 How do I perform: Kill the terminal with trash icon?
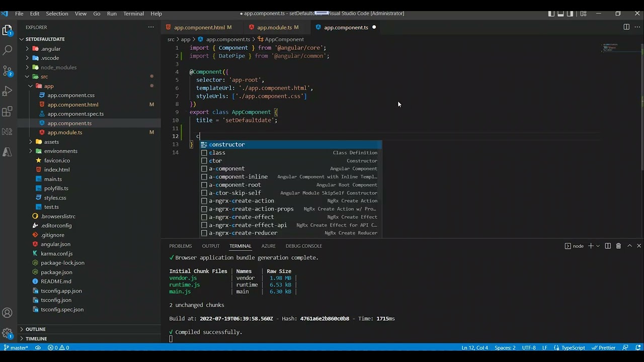pyautogui.click(x=618, y=246)
